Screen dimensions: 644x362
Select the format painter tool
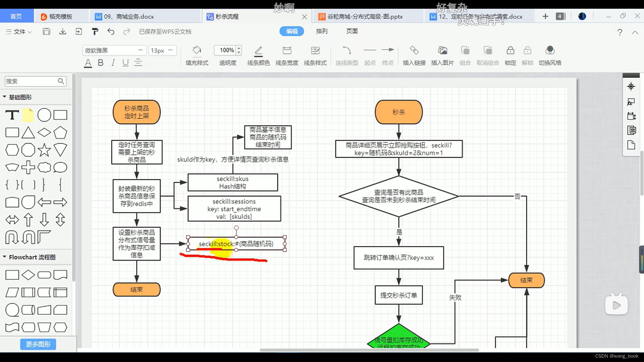pos(95,32)
